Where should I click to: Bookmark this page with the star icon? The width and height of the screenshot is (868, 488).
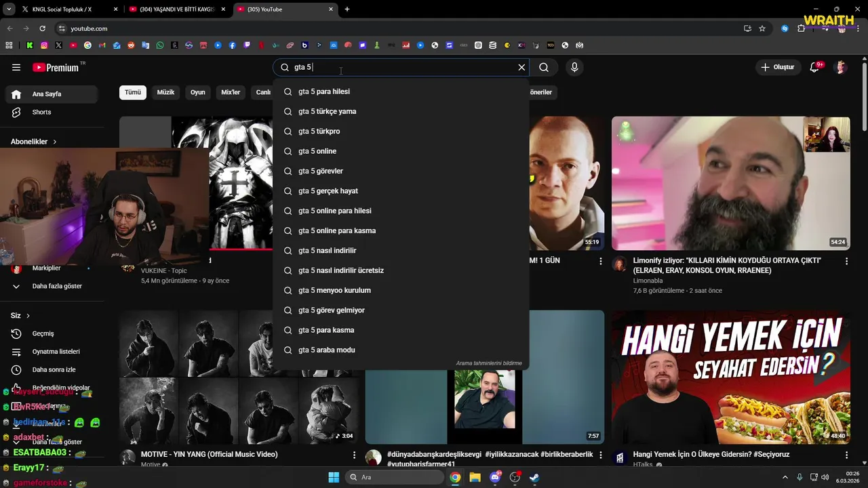click(762, 28)
